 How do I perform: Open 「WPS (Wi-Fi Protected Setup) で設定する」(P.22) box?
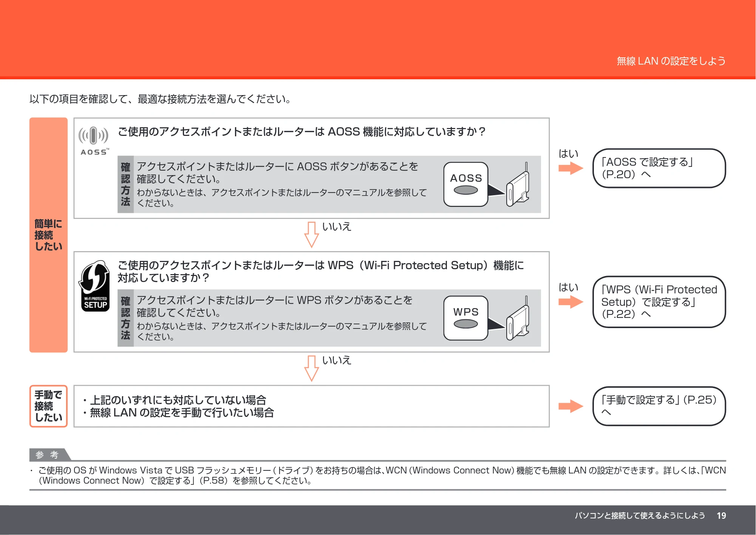point(659,302)
